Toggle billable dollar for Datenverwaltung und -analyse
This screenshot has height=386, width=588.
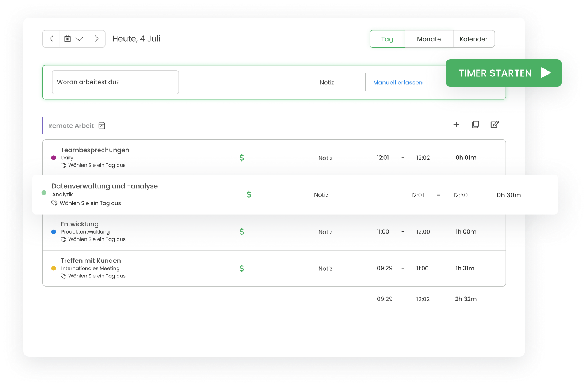(x=249, y=195)
